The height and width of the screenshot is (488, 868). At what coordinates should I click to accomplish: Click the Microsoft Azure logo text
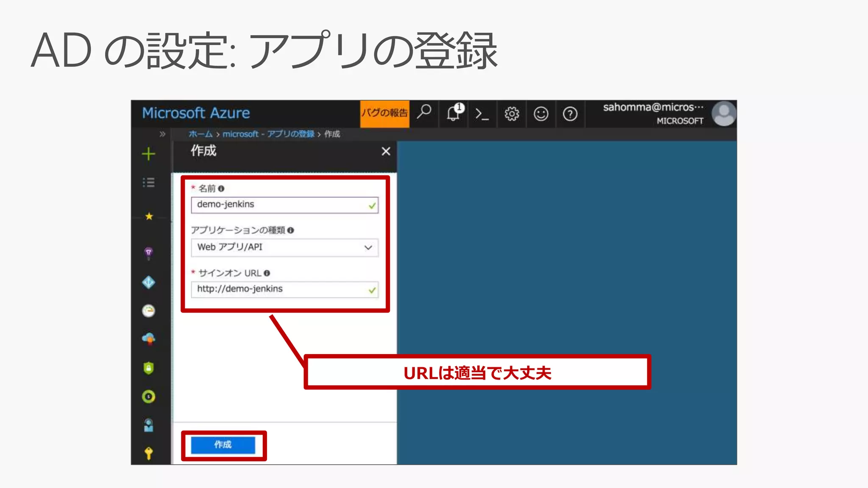click(x=196, y=113)
